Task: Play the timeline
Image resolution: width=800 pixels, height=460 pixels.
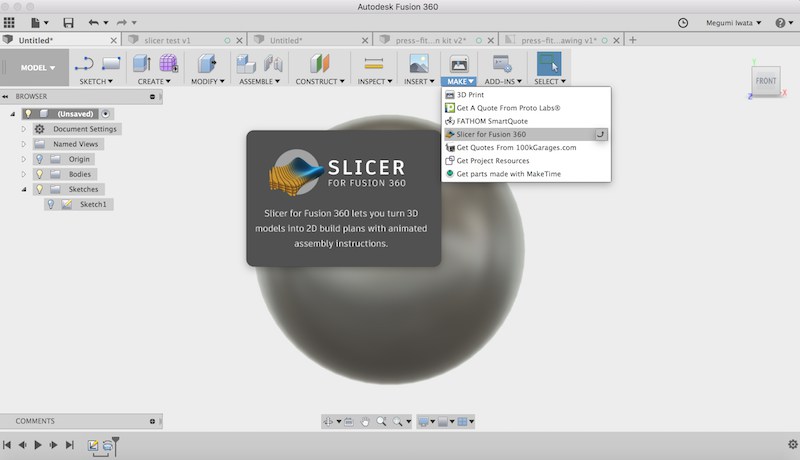Action: [38, 445]
